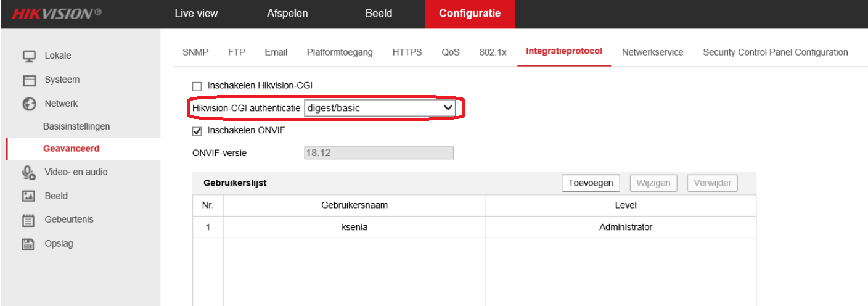This screenshot has width=868, height=306.
Task: Click the Toevoegen button
Action: pos(591,183)
